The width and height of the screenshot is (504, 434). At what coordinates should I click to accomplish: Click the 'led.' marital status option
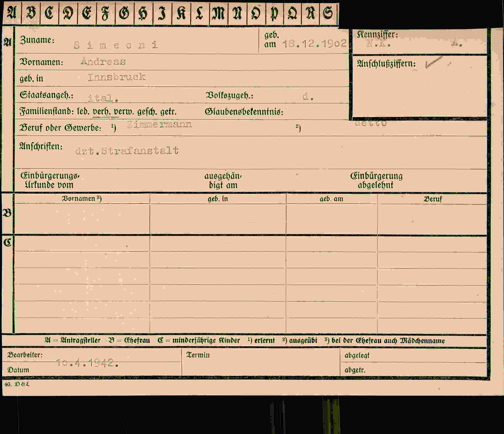tap(84, 112)
